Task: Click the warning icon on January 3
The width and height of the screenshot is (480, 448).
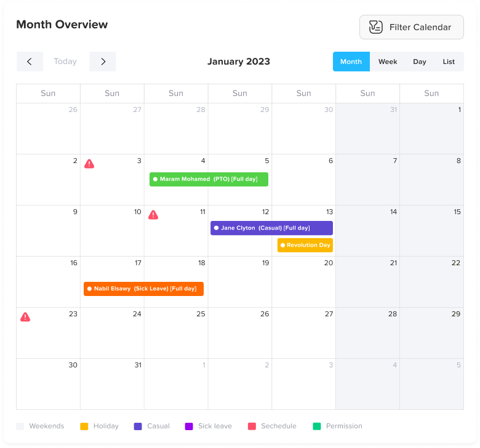Action: 89,164
